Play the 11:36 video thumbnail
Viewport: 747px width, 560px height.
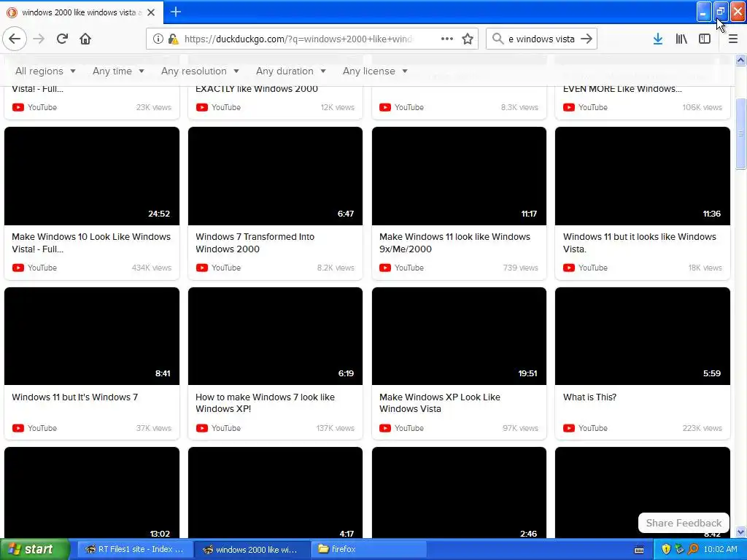[x=642, y=176]
